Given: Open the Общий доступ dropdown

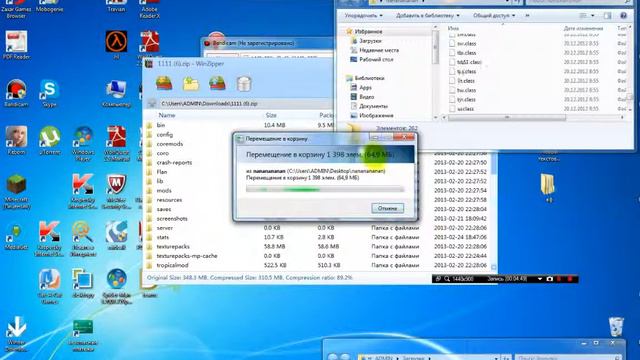Looking at the screenshot, I should (x=494, y=16).
